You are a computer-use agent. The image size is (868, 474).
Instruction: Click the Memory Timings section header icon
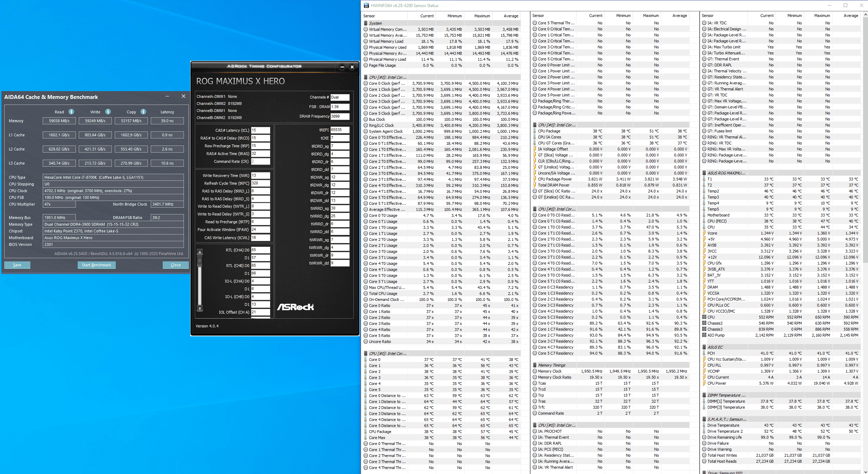[x=535, y=365]
